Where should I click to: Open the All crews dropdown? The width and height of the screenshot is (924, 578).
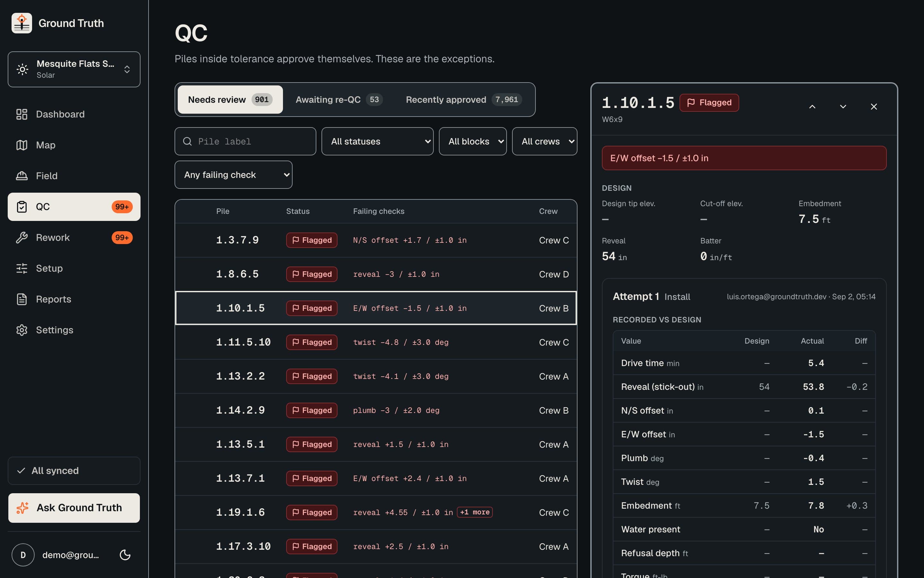[544, 141]
